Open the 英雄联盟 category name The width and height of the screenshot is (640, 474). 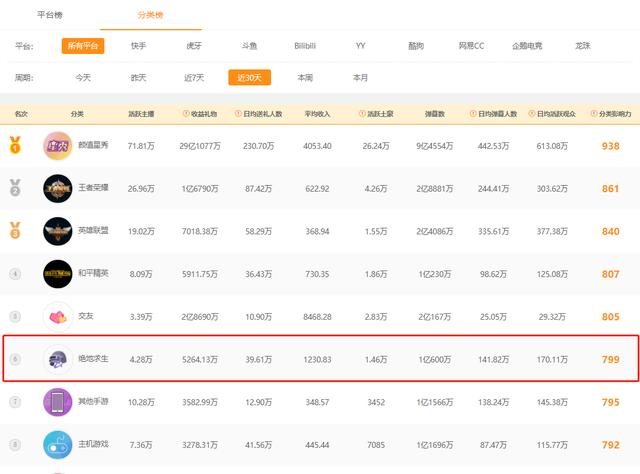(x=93, y=230)
